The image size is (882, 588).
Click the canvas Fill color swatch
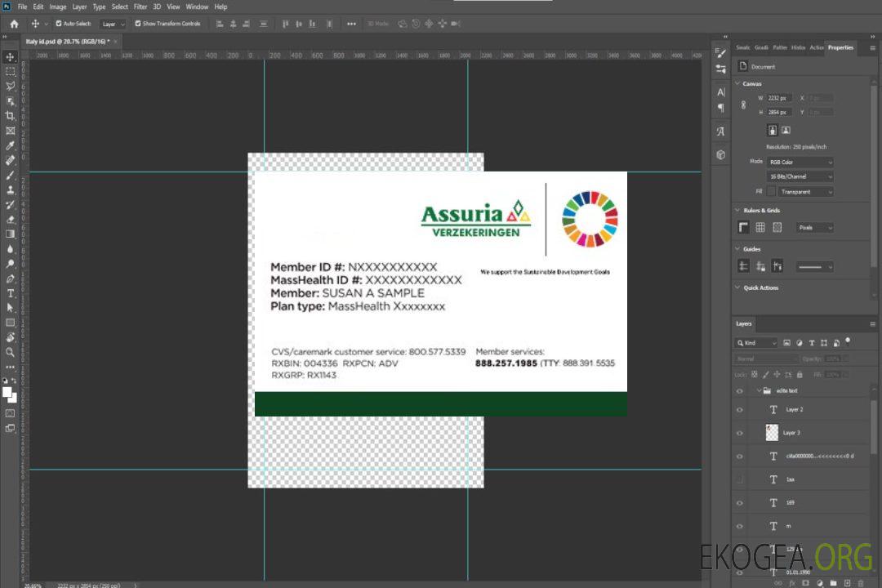[x=771, y=192]
